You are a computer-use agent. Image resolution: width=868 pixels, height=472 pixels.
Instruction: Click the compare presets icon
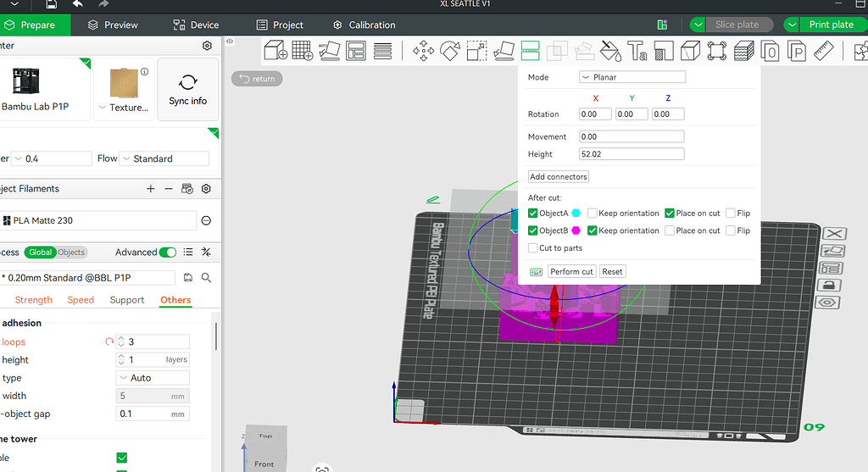(x=206, y=252)
